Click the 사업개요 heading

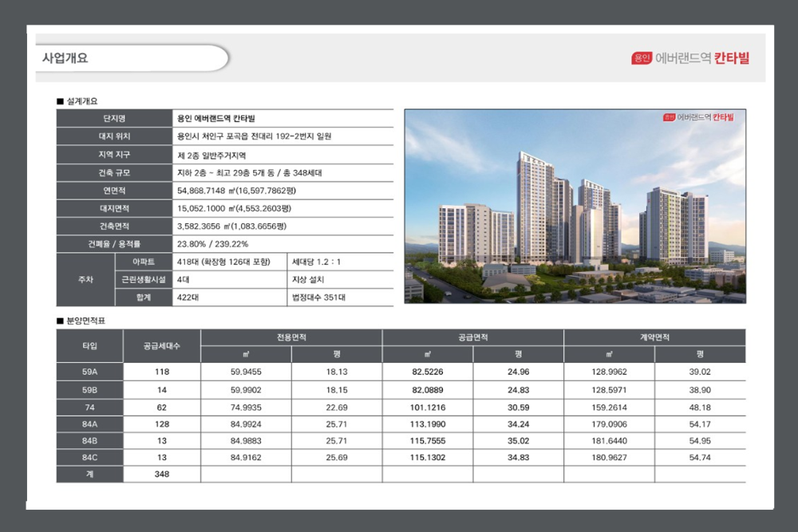(x=65, y=58)
